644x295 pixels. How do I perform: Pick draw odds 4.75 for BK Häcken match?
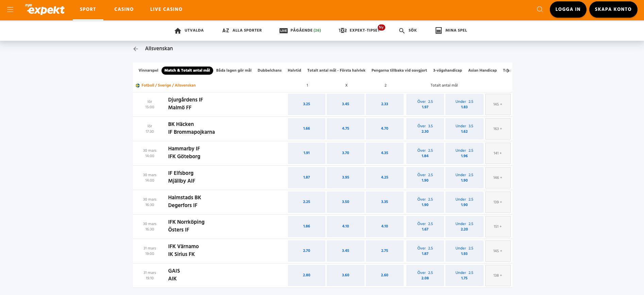[345, 129]
